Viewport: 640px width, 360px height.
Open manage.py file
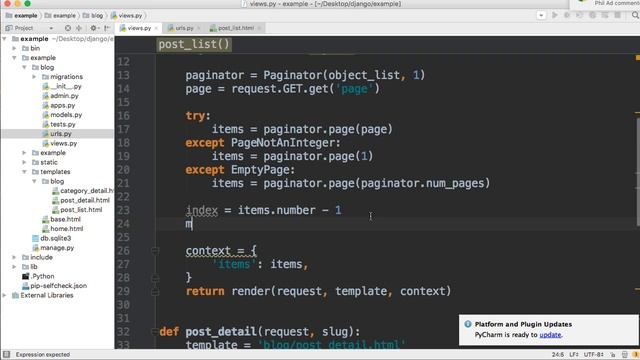pos(53,248)
